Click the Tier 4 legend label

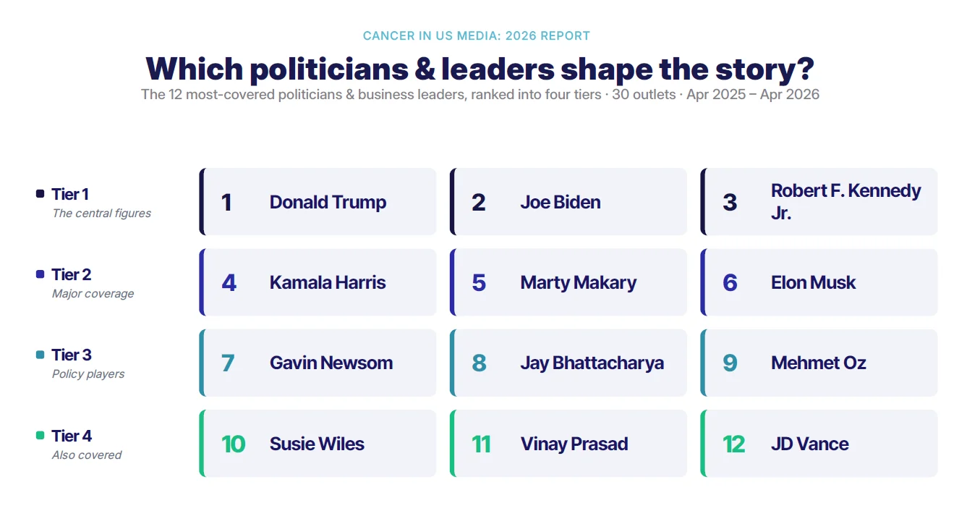click(72, 436)
